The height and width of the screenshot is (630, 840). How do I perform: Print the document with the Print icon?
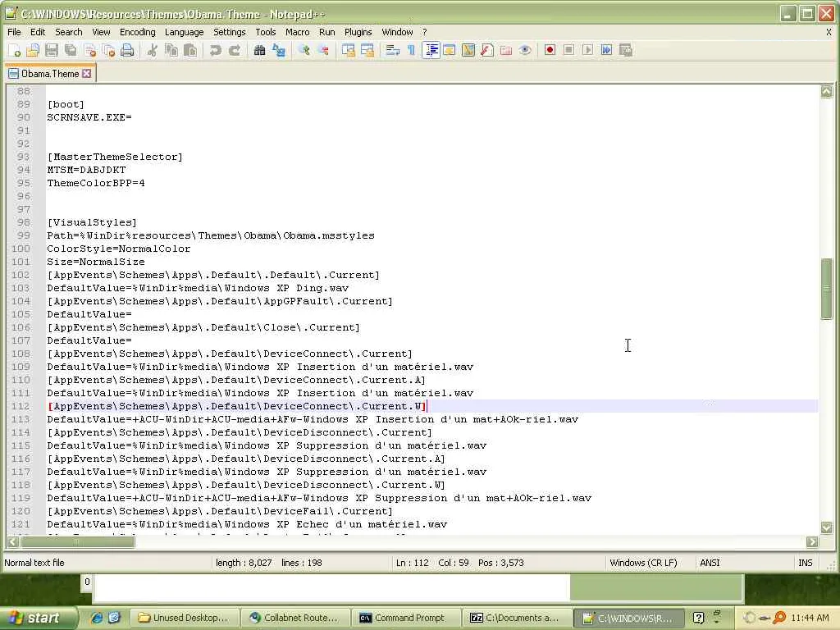(x=127, y=50)
